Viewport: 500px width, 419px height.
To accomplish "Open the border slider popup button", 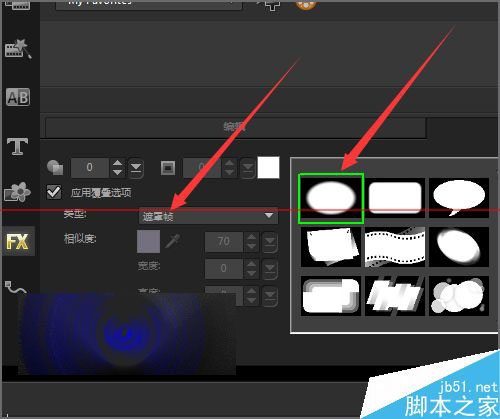I will (248, 168).
